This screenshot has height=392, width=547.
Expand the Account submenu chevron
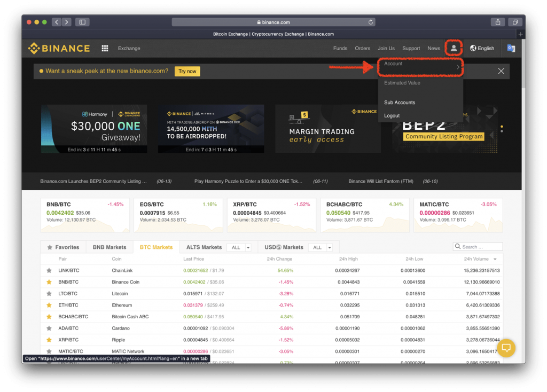(458, 67)
